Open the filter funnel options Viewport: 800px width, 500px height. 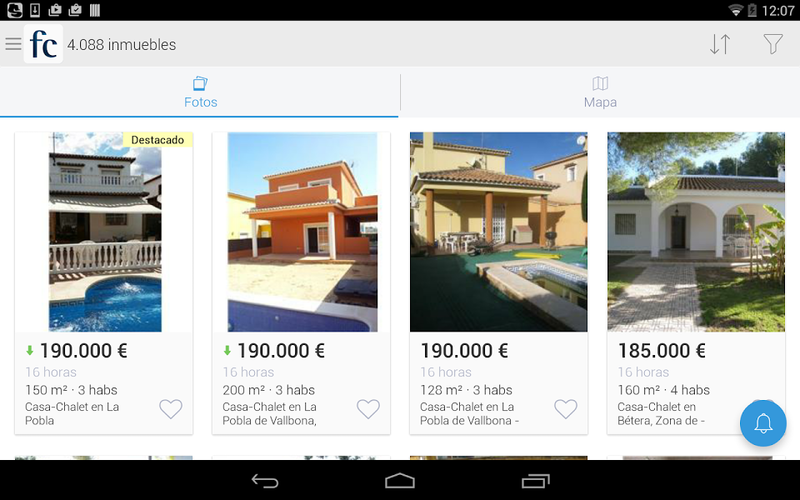tap(773, 44)
